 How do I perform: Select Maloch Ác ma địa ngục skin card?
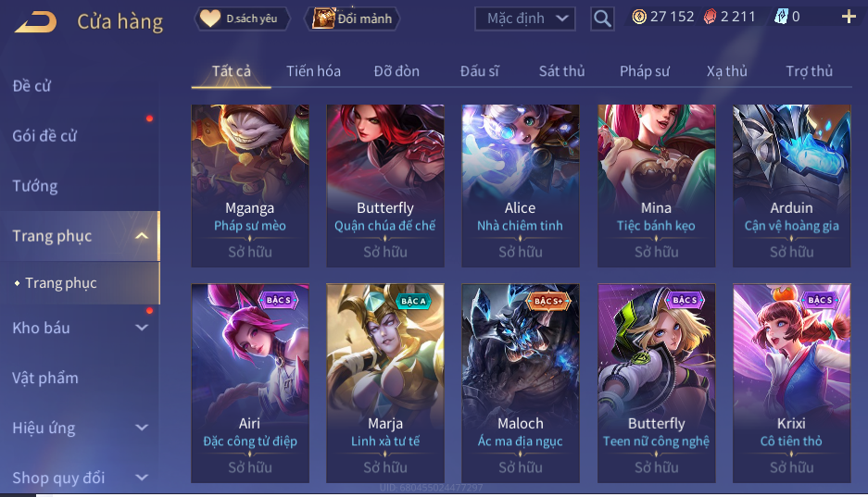pyautogui.click(x=521, y=383)
